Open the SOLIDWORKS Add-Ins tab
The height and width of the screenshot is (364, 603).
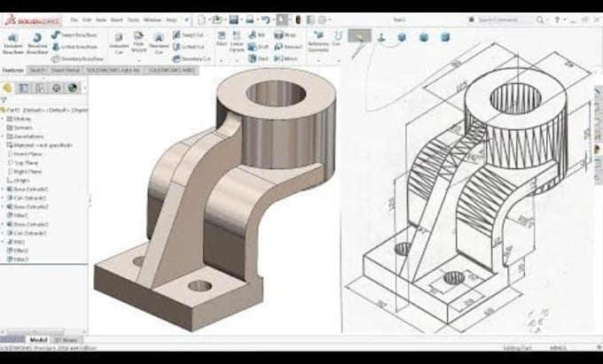(x=114, y=70)
